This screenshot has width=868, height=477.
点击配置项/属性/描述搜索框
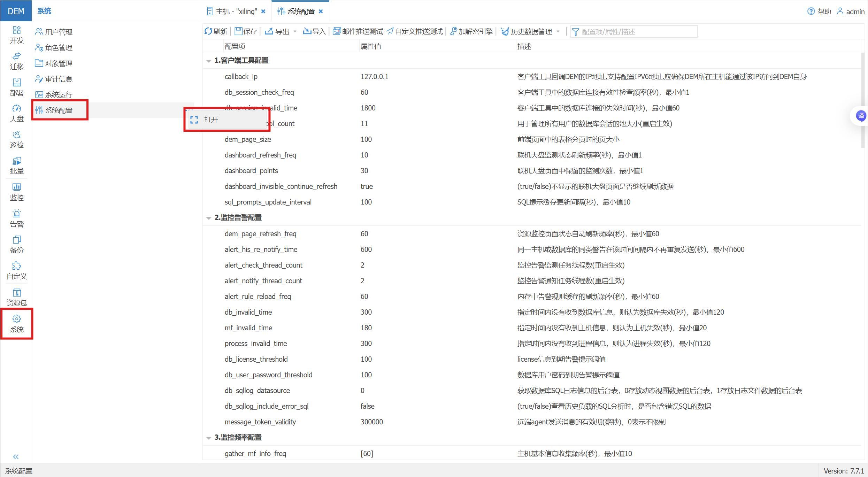[634, 32]
